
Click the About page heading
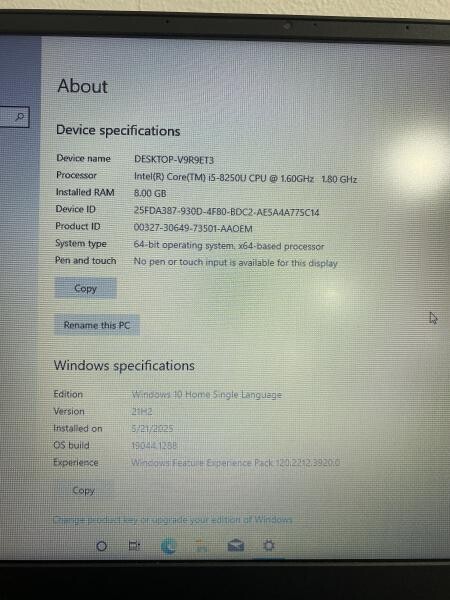(83, 86)
